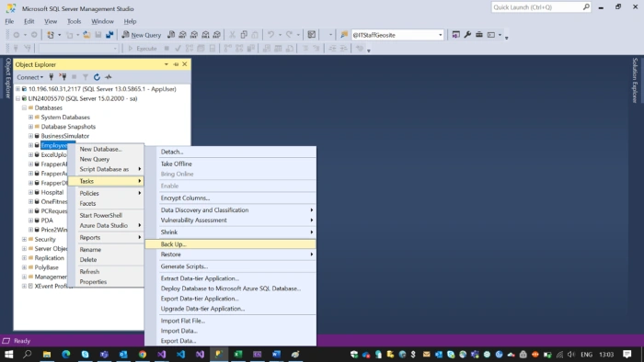Open the File menu in menu bar
644x362 pixels.
[9, 21]
